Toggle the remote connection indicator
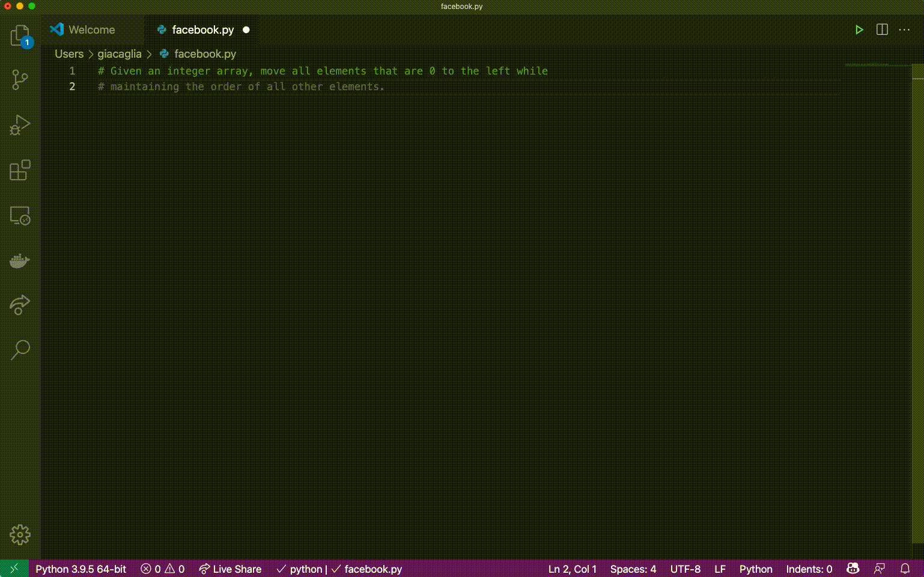The image size is (924, 577). (x=14, y=569)
